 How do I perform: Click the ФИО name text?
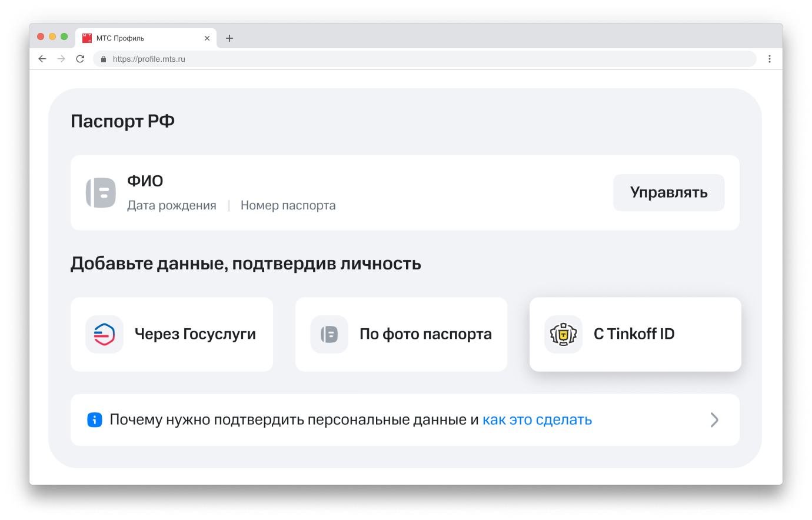(x=145, y=181)
